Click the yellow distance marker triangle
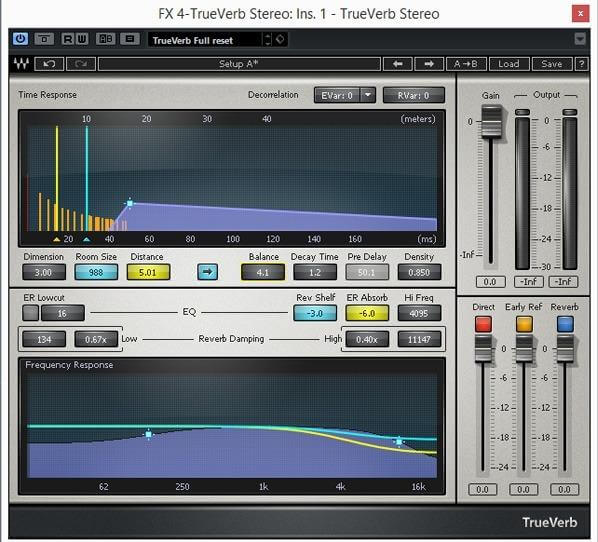Screen dimensions: 598x542 pyautogui.click(x=57, y=239)
